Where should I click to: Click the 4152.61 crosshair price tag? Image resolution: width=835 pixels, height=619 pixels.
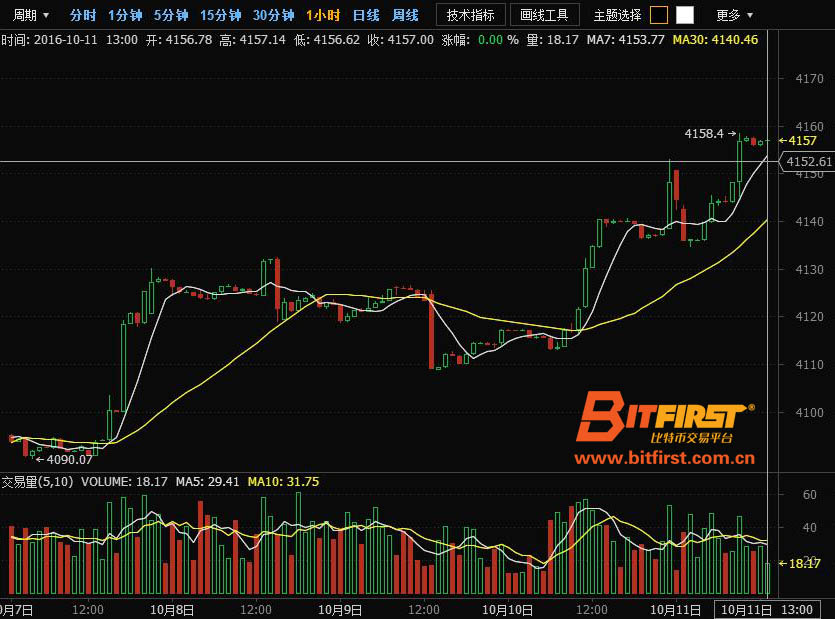pos(808,161)
